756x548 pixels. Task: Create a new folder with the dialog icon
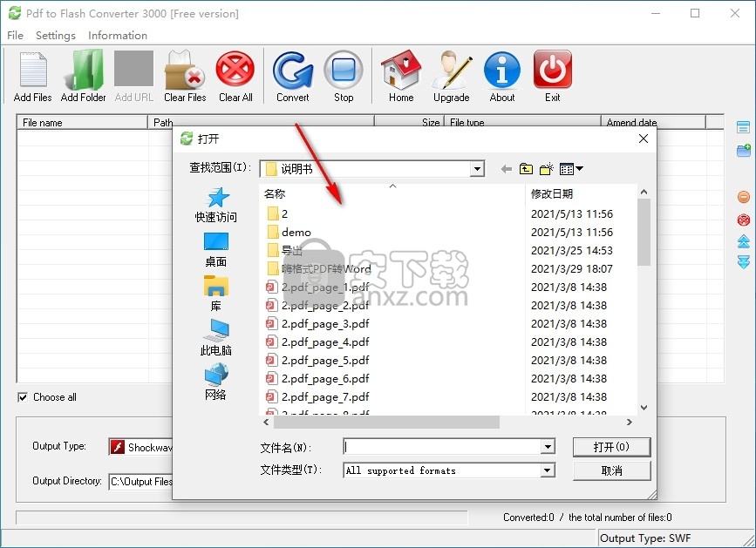tap(546, 169)
